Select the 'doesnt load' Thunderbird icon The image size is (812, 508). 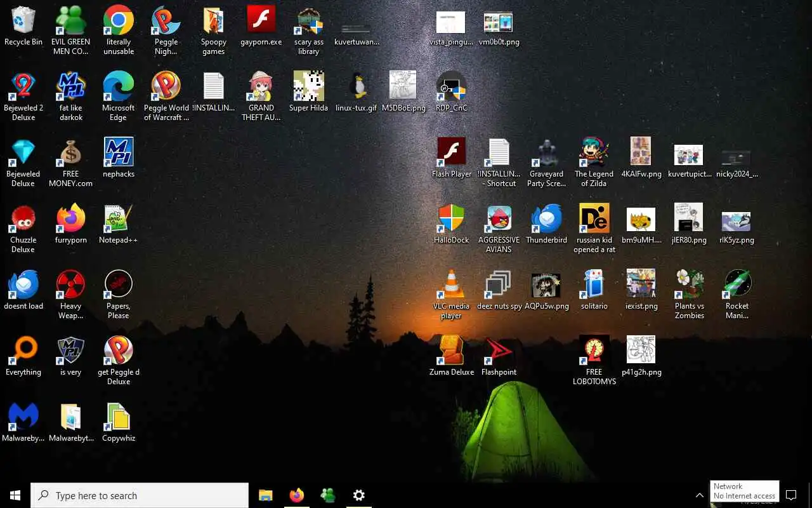click(23, 290)
